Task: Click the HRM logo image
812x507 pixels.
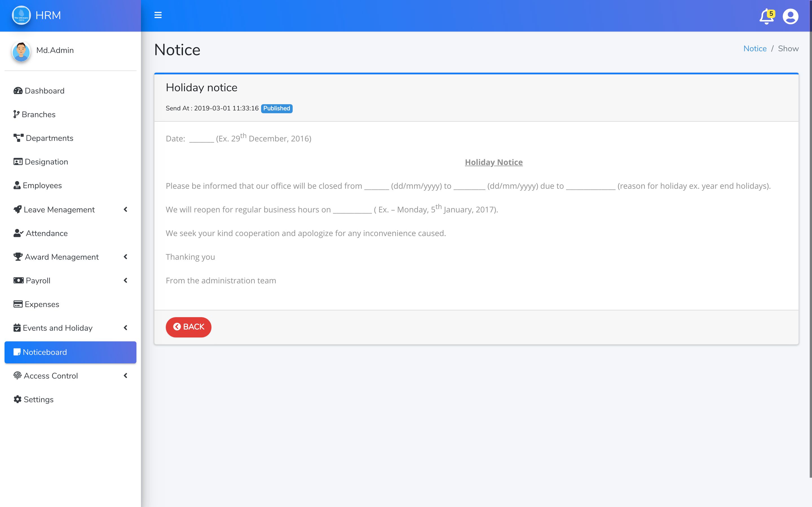Action: (21, 15)
